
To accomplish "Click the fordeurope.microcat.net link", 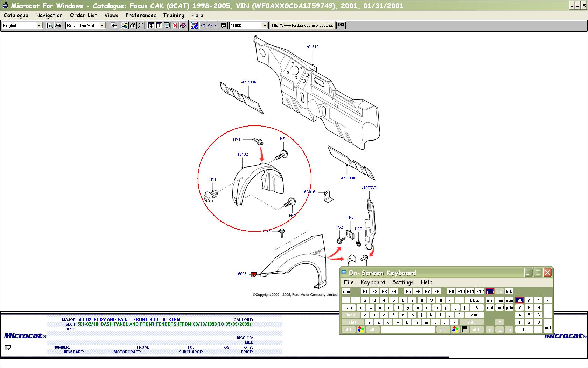I will [302, 26].
